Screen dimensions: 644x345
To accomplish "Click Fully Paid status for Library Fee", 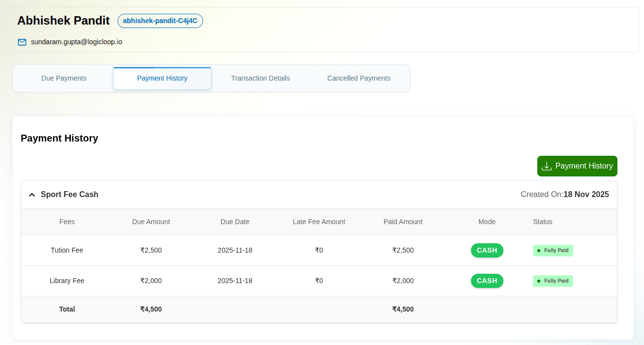I will [x=553, y=281].
